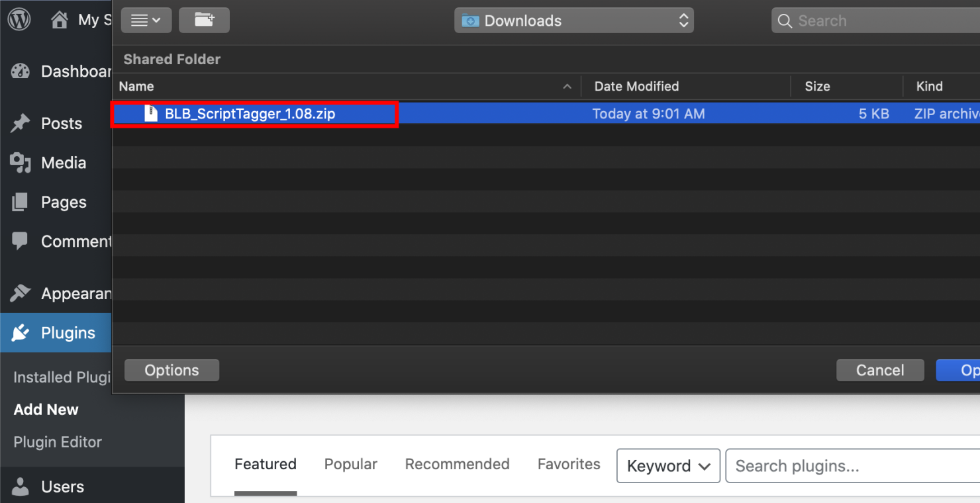Open the Dashboard menu icon
Screen dimensions: 980x503
click(x=21, y=71)
